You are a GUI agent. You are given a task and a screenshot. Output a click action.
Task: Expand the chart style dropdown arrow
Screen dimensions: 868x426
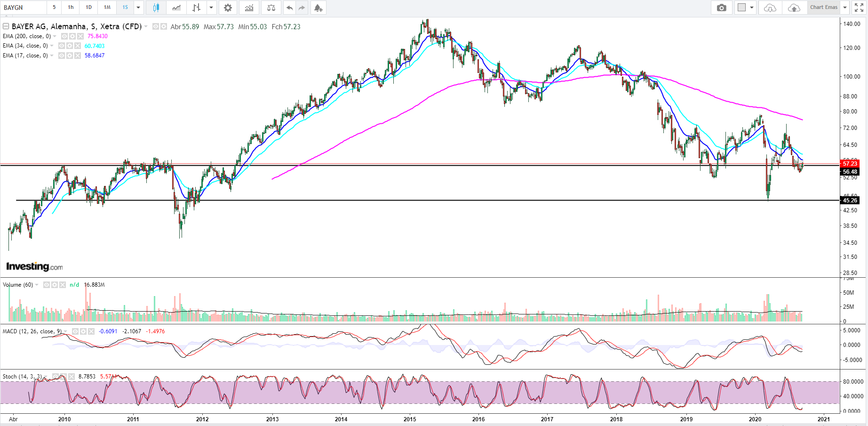211,8
